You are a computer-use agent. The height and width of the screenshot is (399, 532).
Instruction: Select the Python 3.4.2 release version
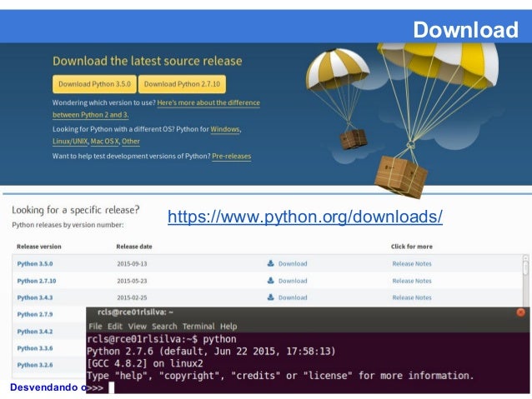[x=35, y=332]
